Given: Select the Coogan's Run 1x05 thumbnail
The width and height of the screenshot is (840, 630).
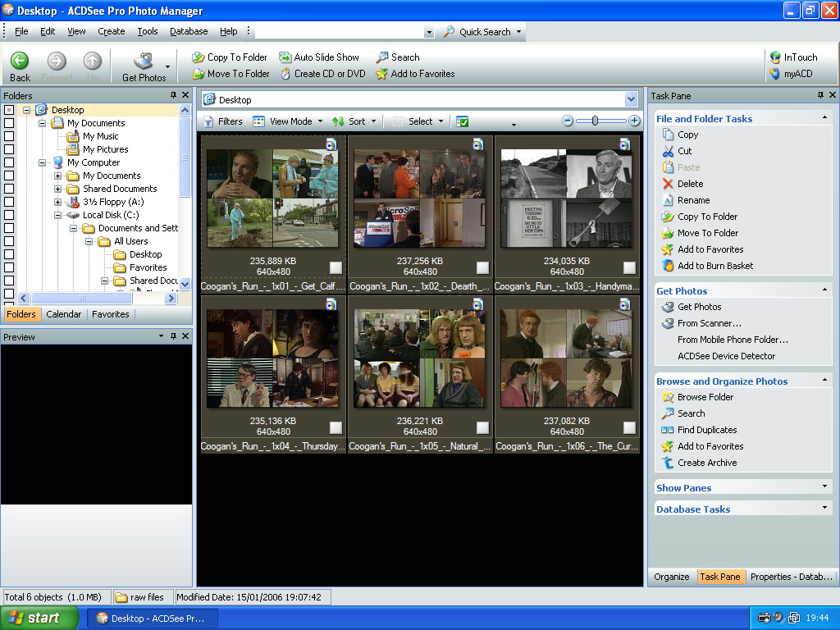Looking at the screenshot, I should (419, 358).
